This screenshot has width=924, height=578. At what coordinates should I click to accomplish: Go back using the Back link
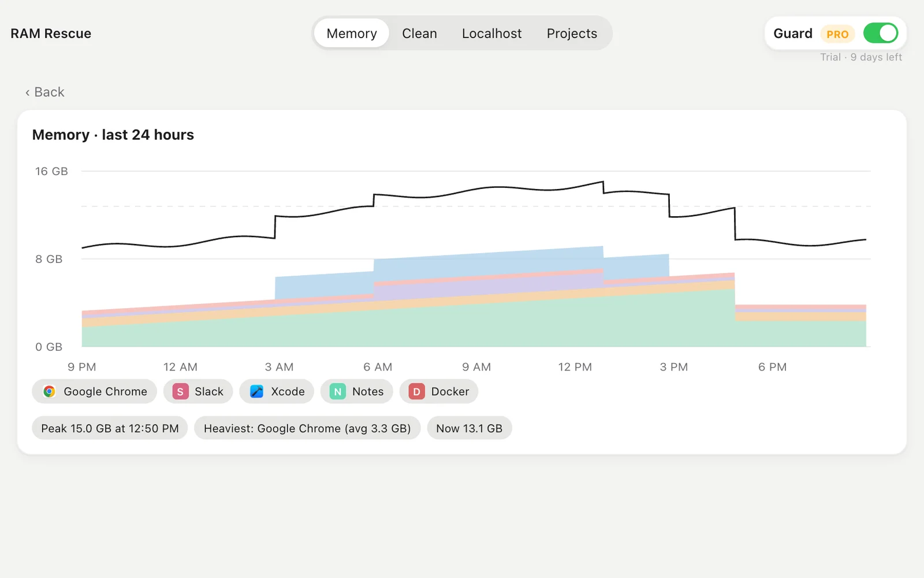(44, 92)
